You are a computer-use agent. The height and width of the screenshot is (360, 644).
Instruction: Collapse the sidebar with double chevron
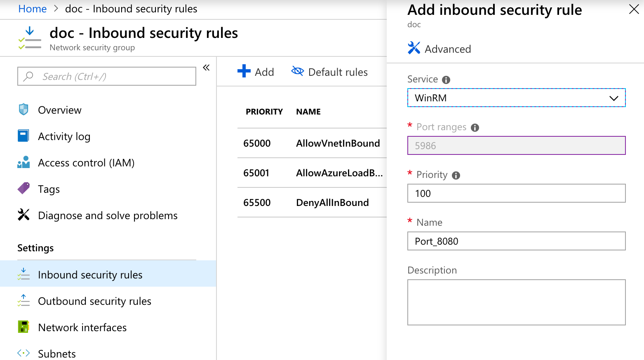(206, 68)
